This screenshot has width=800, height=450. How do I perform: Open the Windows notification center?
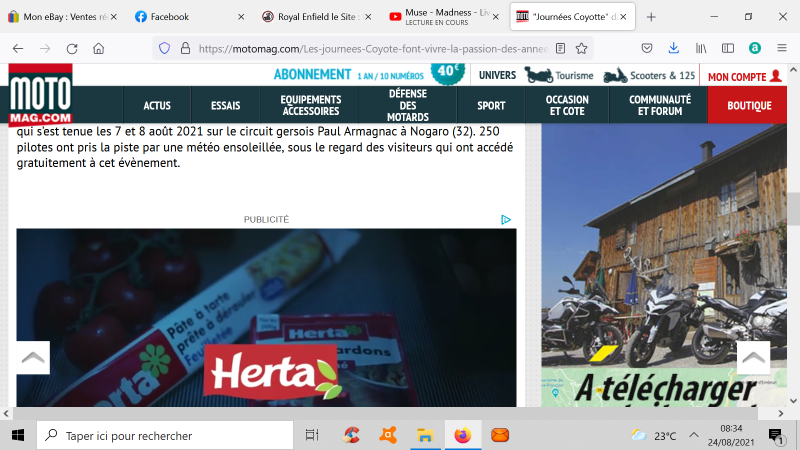pos(776,435)
